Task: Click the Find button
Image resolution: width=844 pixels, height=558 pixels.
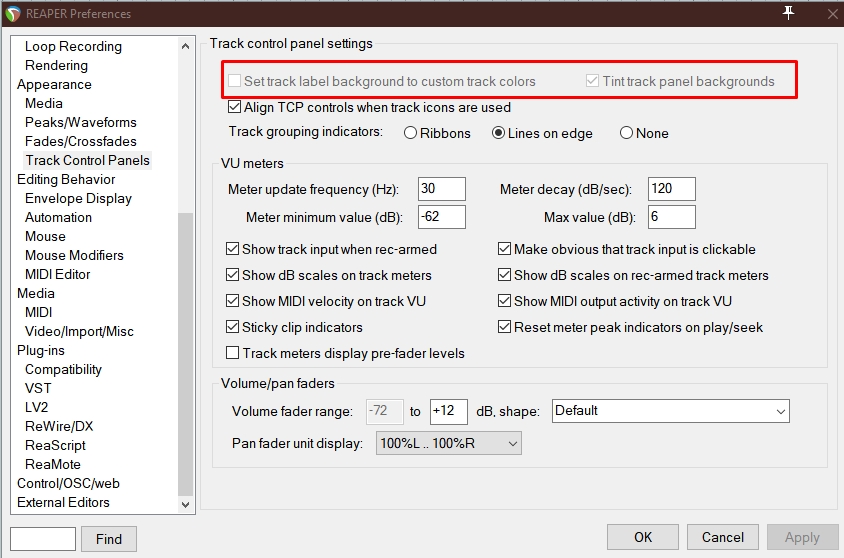Action: [109, 539]
